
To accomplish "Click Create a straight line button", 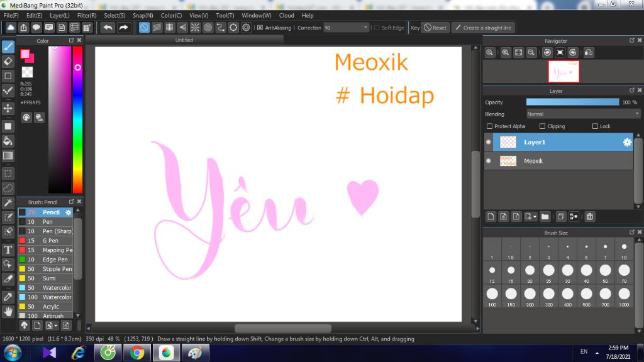I will coord(484,28).
